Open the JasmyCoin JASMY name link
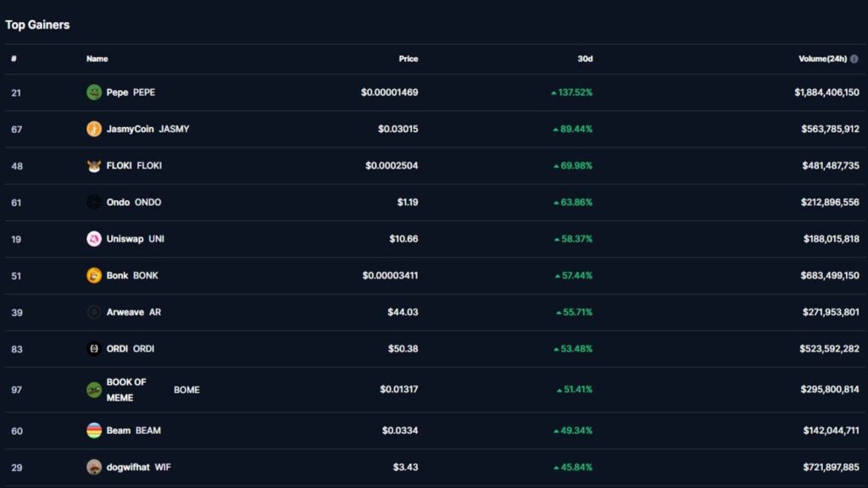Image resolution: width=868 pixels, height=488 pixels. (147, 129)
